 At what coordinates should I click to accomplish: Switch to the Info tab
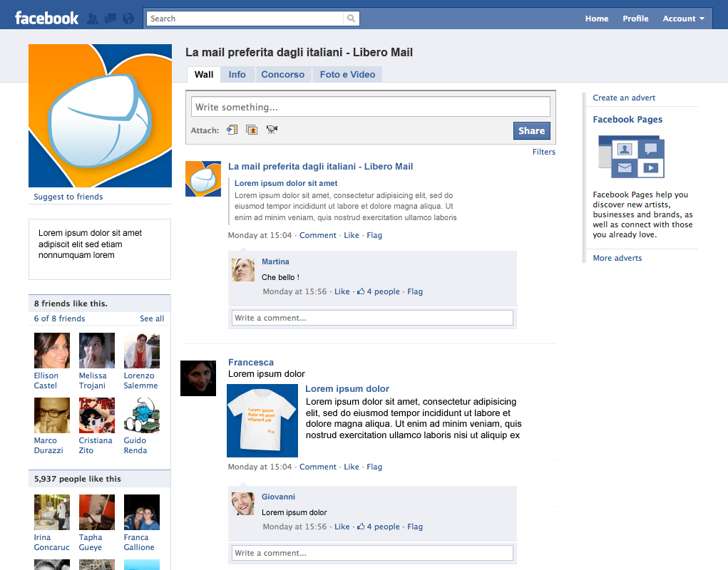tap(237, 75)
